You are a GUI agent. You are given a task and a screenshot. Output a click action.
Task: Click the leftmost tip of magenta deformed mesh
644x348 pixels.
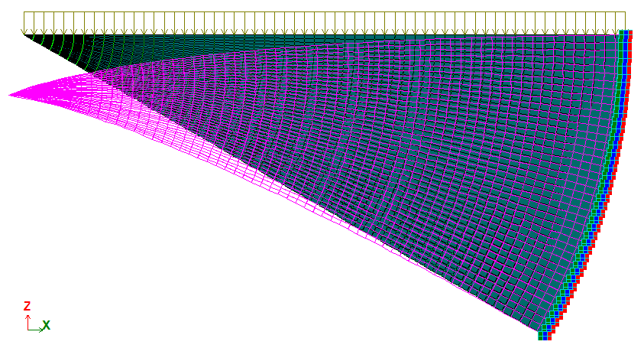(10, 96)
